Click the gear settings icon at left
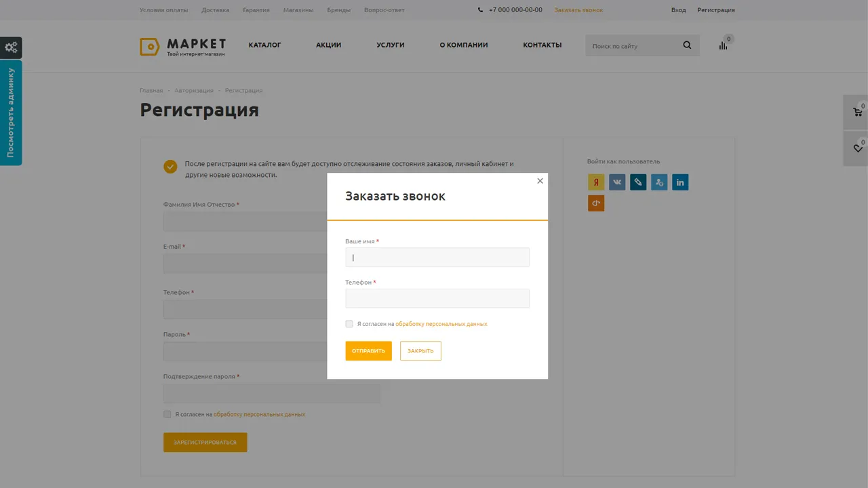The image size is (868, 488). click(x=11, y=47)
